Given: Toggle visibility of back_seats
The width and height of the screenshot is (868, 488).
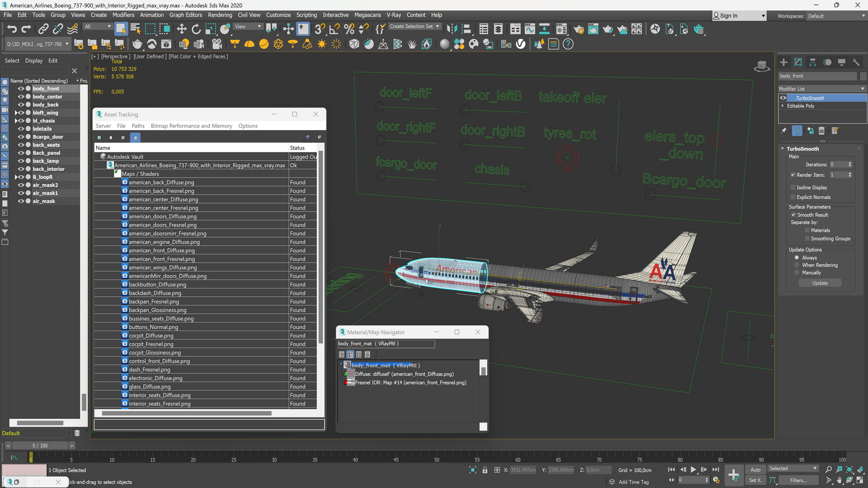Looking at the screenshot, I should [21, 145].
